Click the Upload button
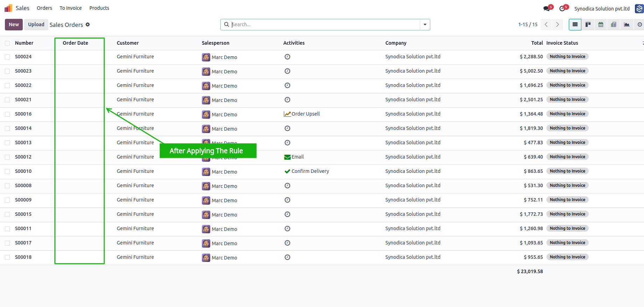The height and width of the screenshot is (307, 644). (x=36, y=24)
